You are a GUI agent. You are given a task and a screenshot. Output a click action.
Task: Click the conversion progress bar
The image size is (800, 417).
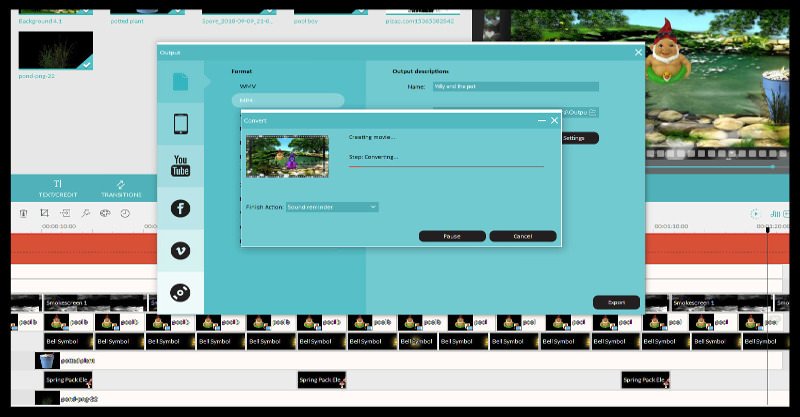[x=446, y=166]
